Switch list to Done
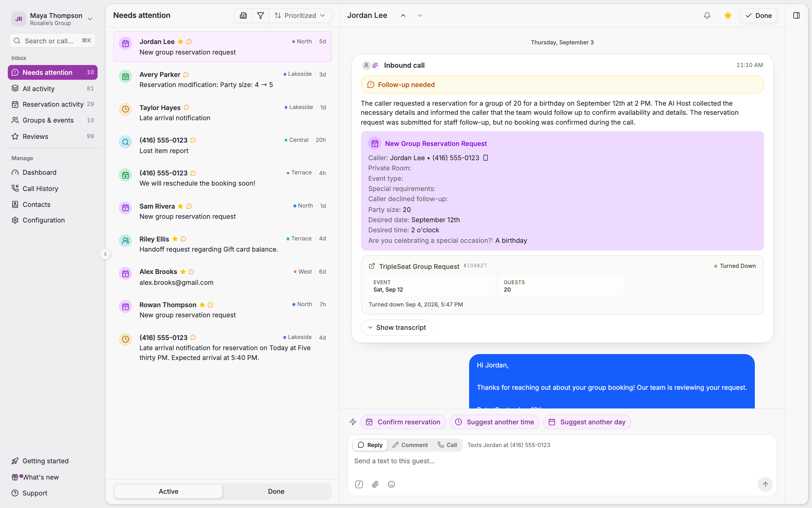This screenshot has height=508, width=812. (276, 491)
